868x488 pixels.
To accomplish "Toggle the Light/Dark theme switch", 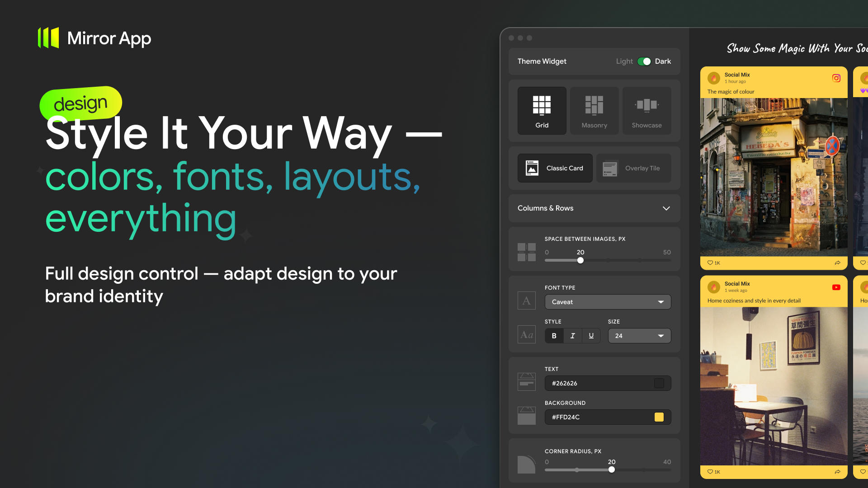I will tap(644, 61).
